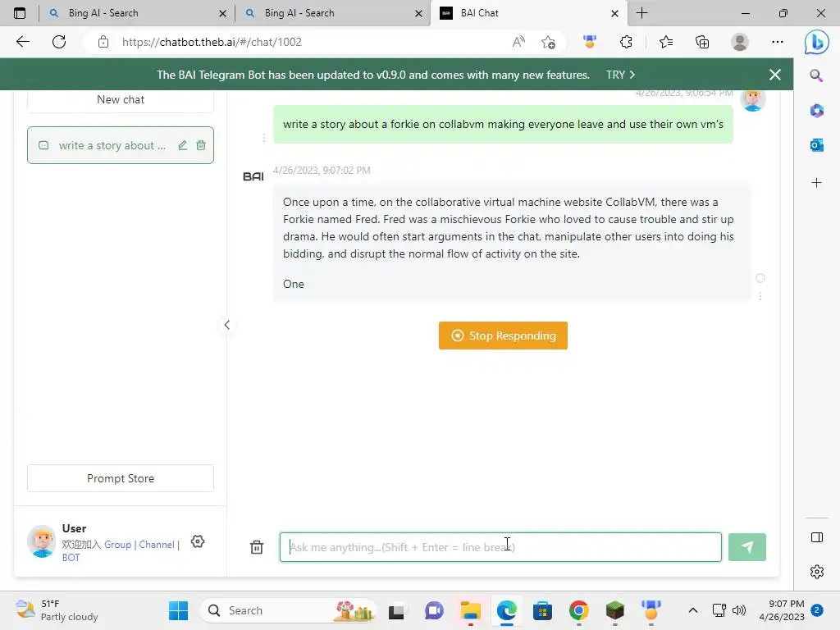Open Windows Start menu
Viewport: 840px width, 630px height.
click(178, 610)
